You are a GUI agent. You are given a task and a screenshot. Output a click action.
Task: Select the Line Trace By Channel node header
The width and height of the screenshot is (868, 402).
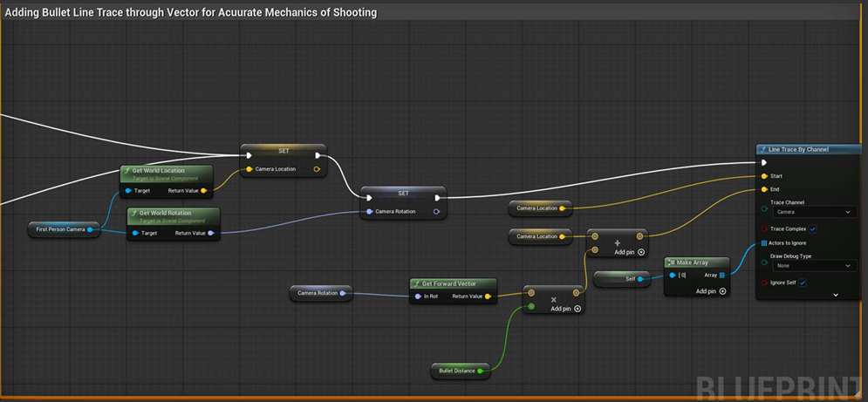(808, 149)
